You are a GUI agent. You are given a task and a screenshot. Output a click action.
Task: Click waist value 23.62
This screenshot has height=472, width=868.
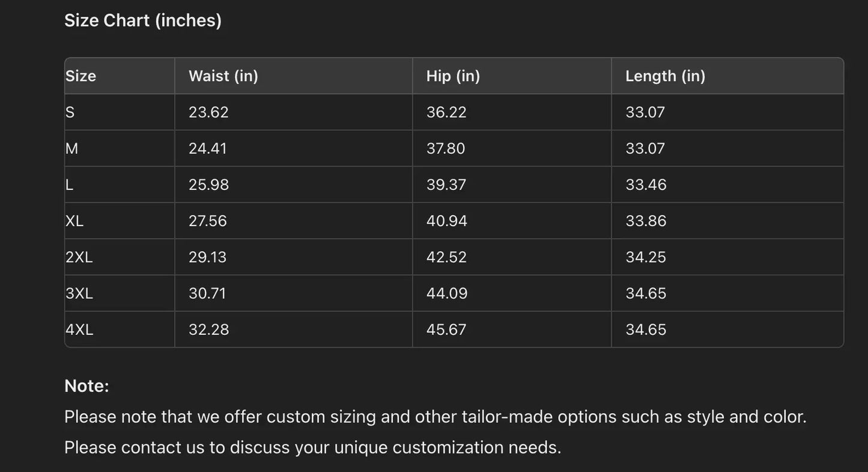click(x=208, y=112)
